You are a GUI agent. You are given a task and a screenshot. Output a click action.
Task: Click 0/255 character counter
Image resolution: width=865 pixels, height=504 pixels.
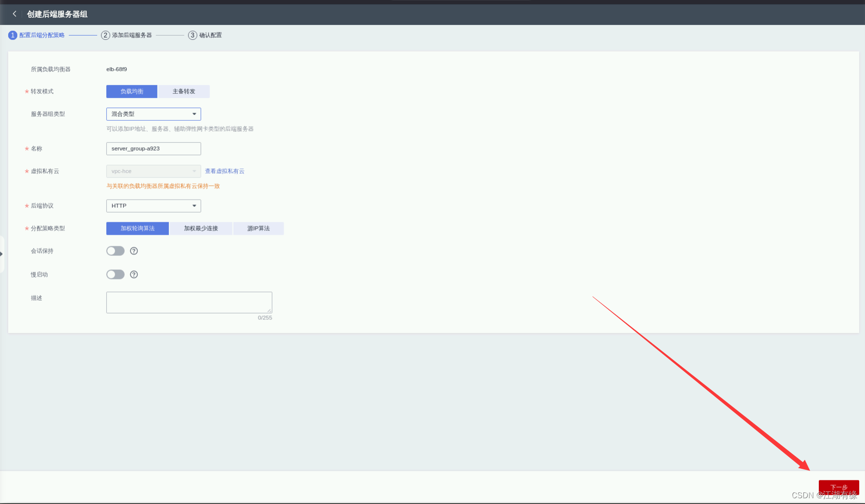(265, 318)
